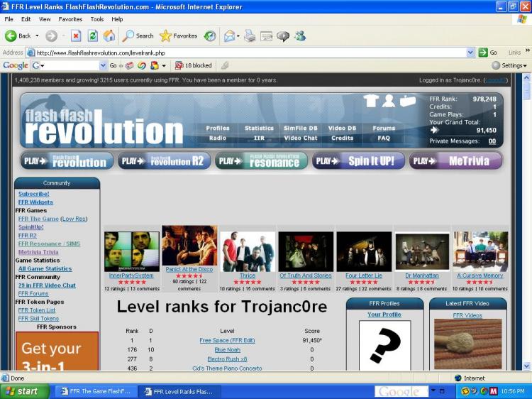Click the Google toolbar Settings wrench icon
Image resolution: width=532 pixels, height=399 pixels.
(x=496, y=65)
